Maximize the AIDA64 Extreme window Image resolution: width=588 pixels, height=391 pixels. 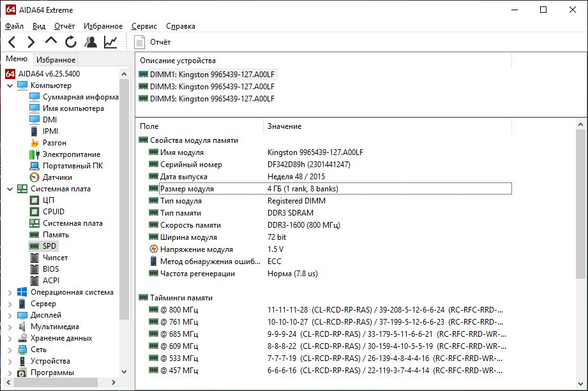click(x=543, y=10)
